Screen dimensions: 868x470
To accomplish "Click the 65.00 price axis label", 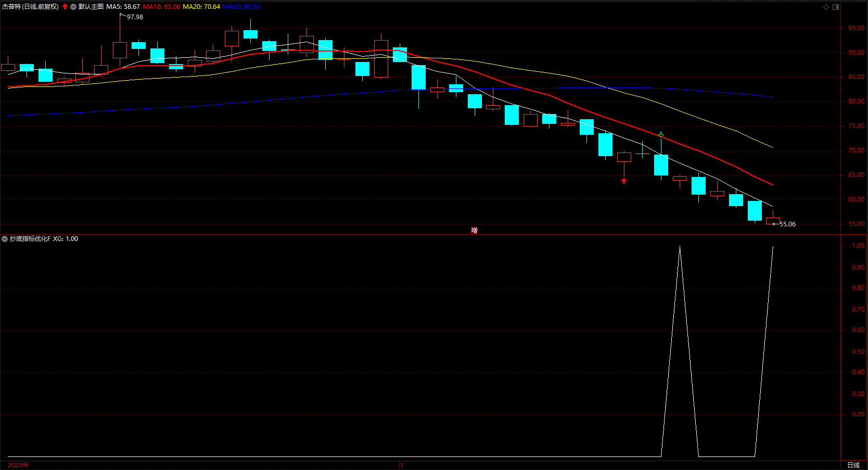I will coord(856,175).
